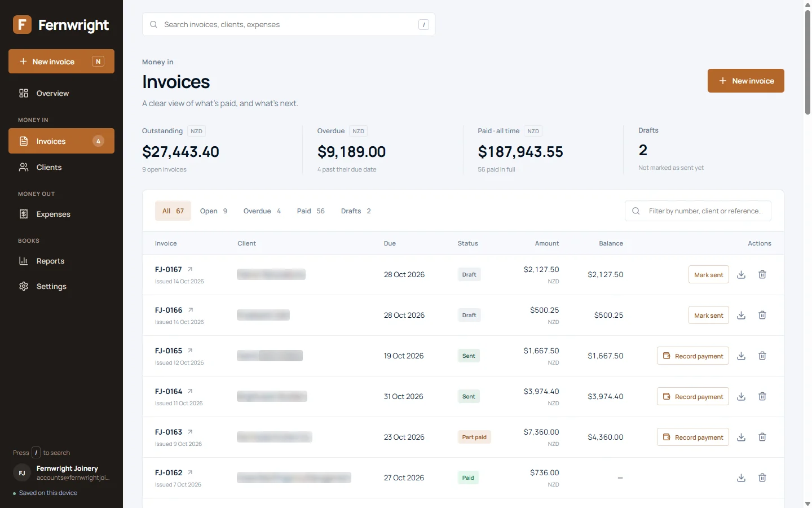Open Fernwright Joinery account profile
Screen dimensions: 812x508
click(x=61, y=472)
